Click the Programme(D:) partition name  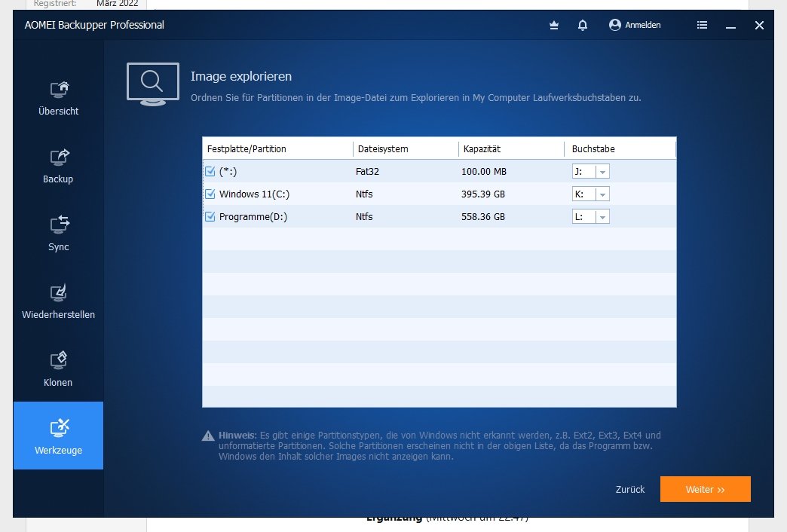click(253, 217)
